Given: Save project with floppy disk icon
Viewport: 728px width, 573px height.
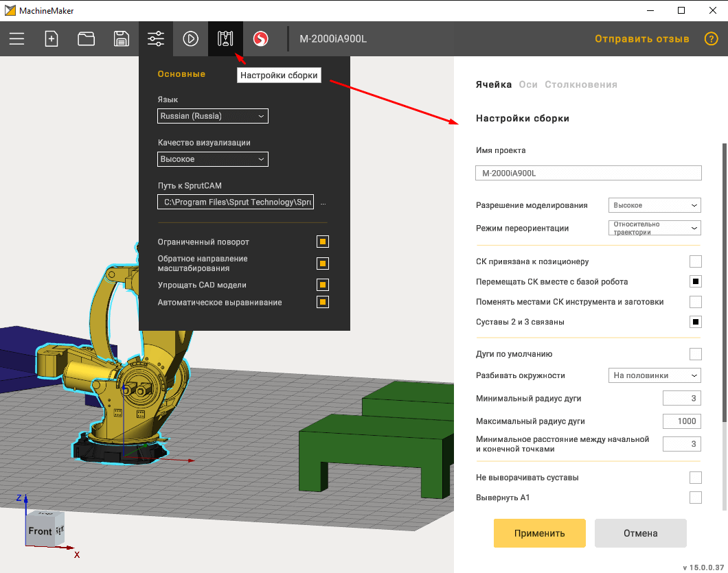Looking at the screenshot, I should [x=121, y=38].
